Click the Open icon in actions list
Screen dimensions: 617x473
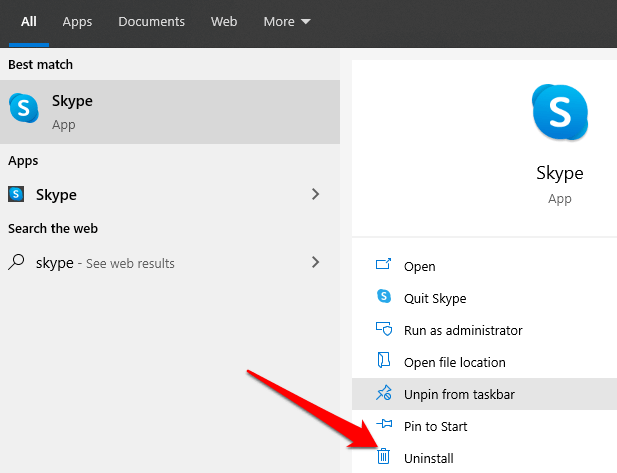click(x=383, y=266)
